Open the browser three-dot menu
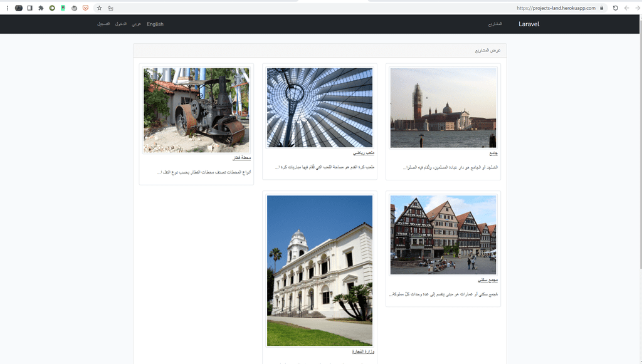 (8, 8)
